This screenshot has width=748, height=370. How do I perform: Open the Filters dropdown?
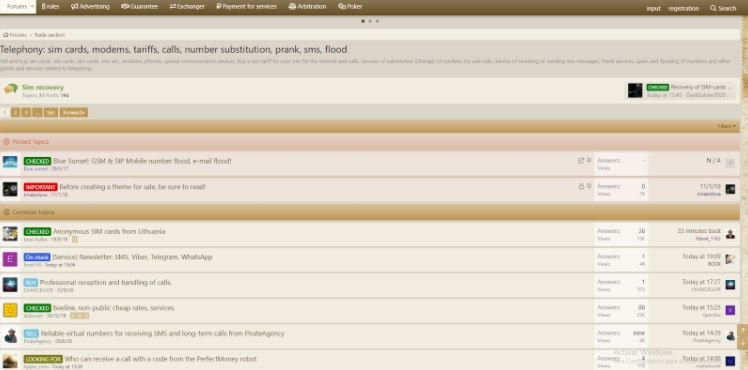(x=727, y=126)
